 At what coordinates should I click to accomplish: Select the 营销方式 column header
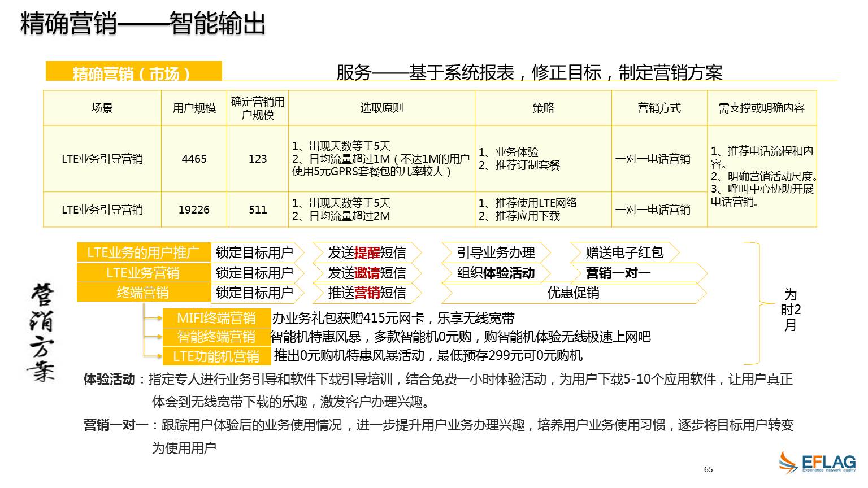click(x=659, y=108)
